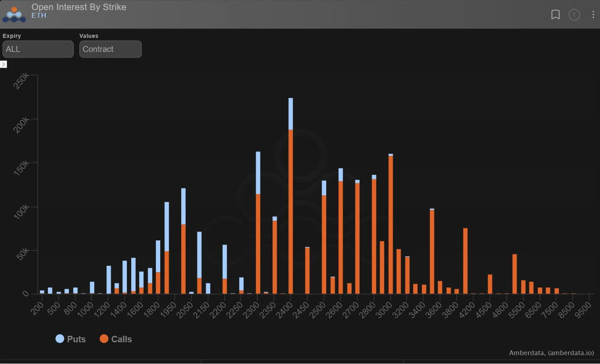Open the Expiry dropdown set to ALL
This screenshot has height=364, width=600.
pos(38,49)
